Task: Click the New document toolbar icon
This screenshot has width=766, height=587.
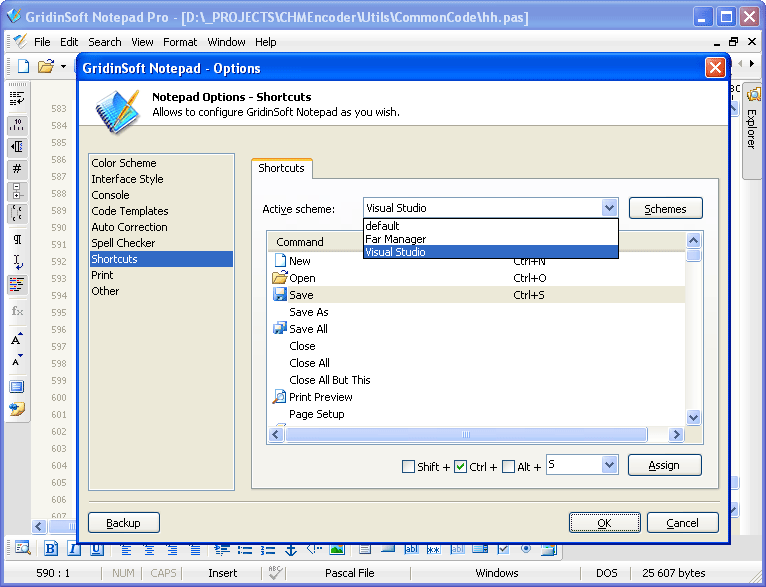Action: (x=23, y=66)
